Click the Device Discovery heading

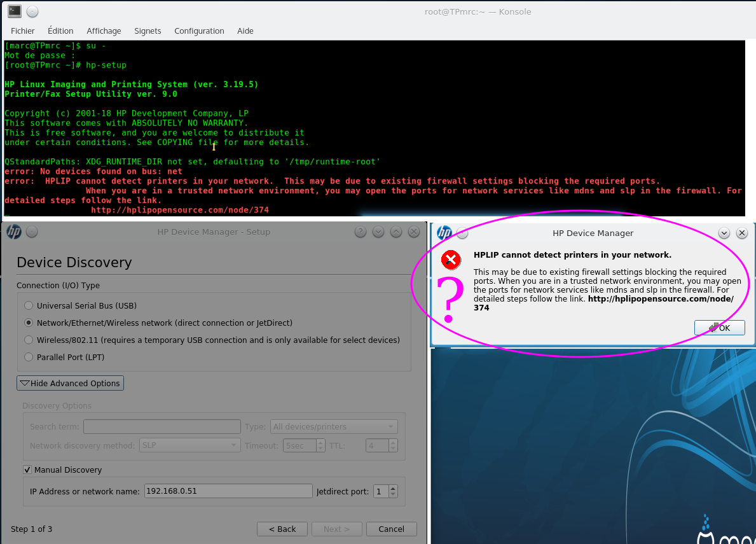[x=74, y=262]
